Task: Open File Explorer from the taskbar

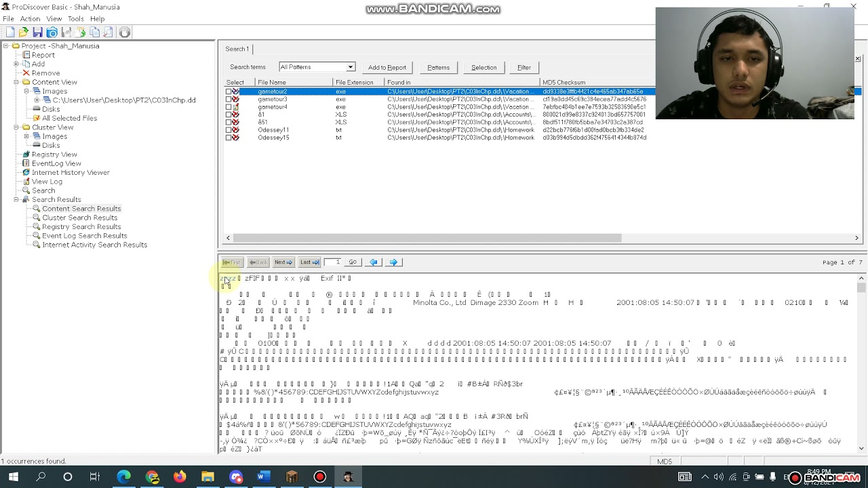Action: pyautogui.click(x=208, y=477)
